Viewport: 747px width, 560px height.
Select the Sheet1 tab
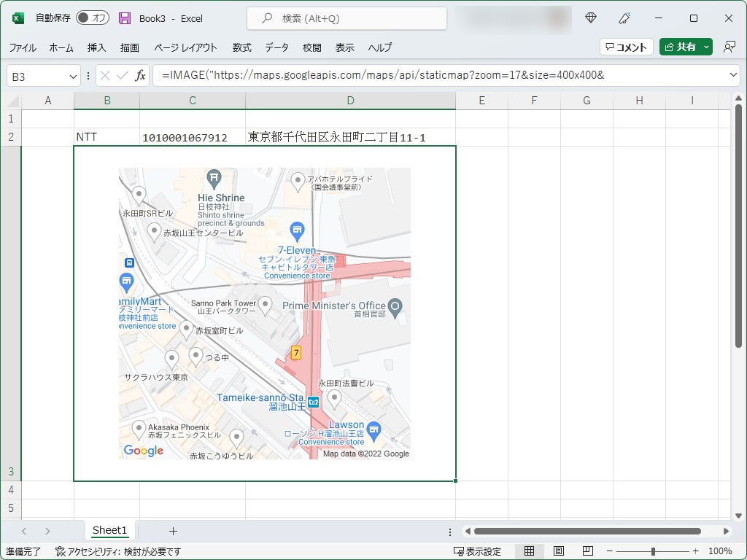click(109, 530)
